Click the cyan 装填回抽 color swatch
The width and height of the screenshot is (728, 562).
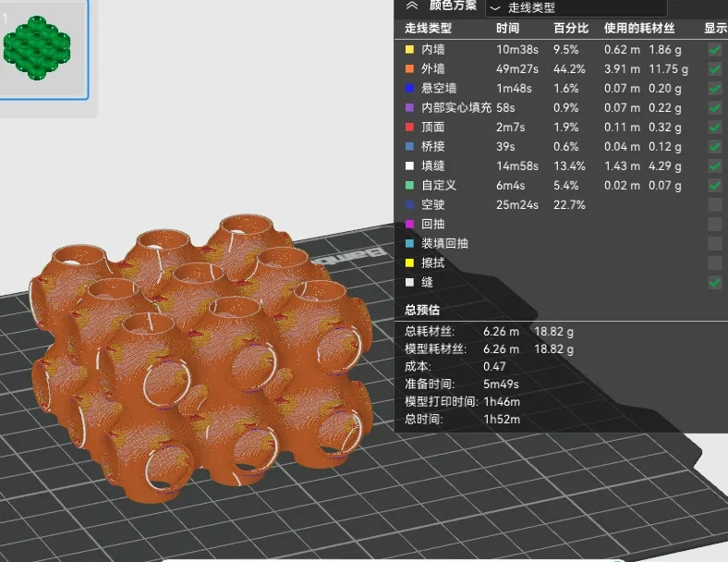coord(409,243)
